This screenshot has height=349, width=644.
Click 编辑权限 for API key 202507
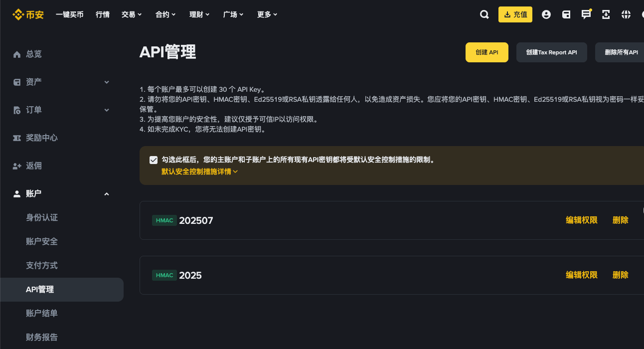coord(582,220)
